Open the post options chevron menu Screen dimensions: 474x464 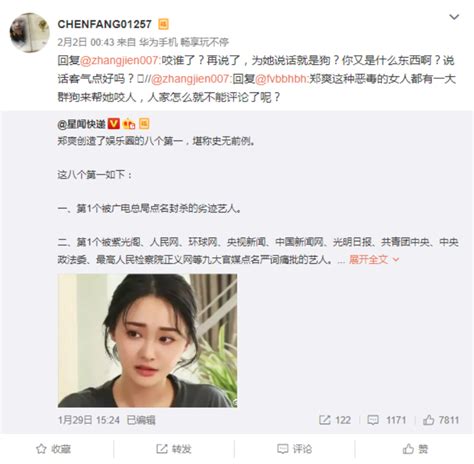pyautogui.click(x=454, y=17)
